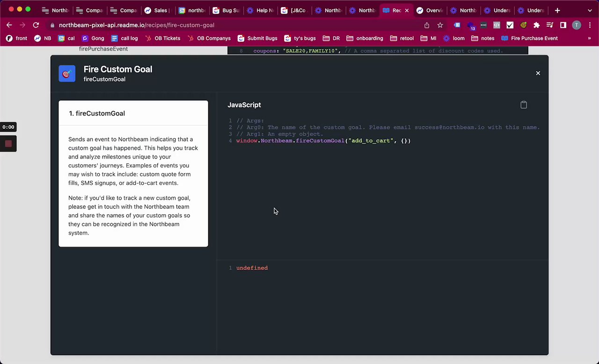The height and width of the screenshot is (364, 599).
Task: Open the code brackets extension
Action: (x=497, y=25)
